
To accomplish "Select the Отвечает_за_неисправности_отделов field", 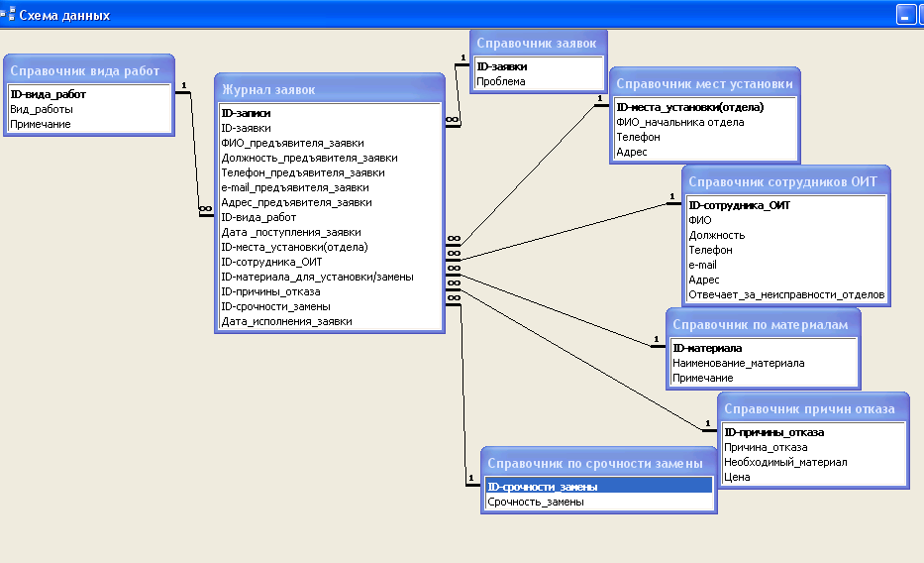I will (x=786, y=294).
